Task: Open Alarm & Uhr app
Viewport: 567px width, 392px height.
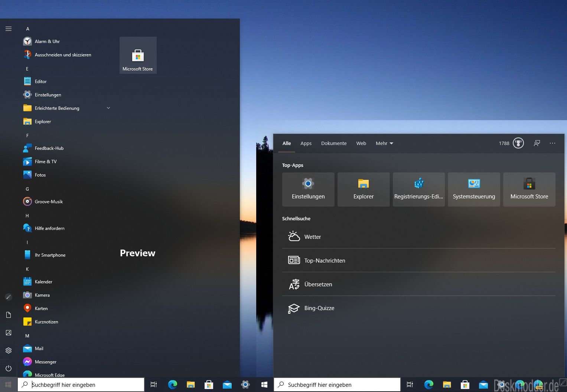Action: tap(67, 42)
